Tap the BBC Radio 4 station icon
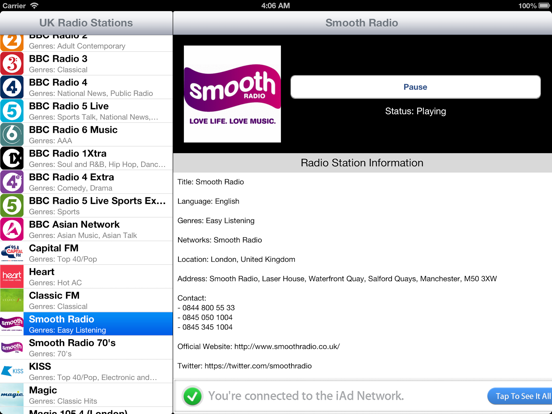This screenshot has height=414, width=552. coord(12,87)
